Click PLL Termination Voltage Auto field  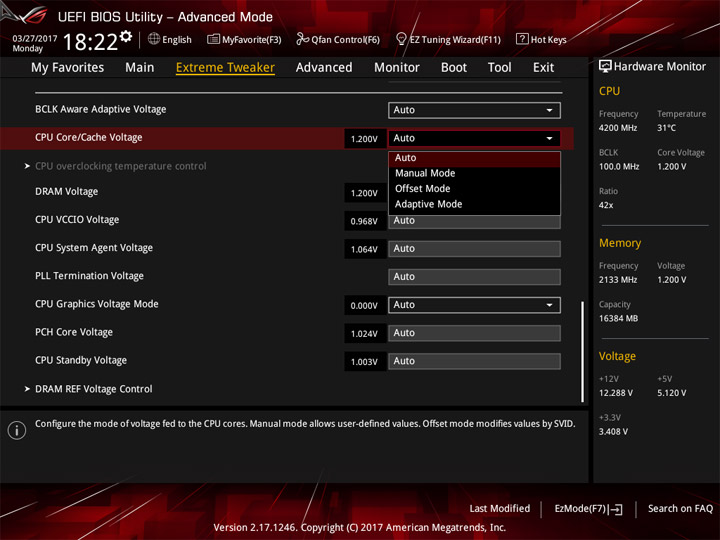point(474,277)
